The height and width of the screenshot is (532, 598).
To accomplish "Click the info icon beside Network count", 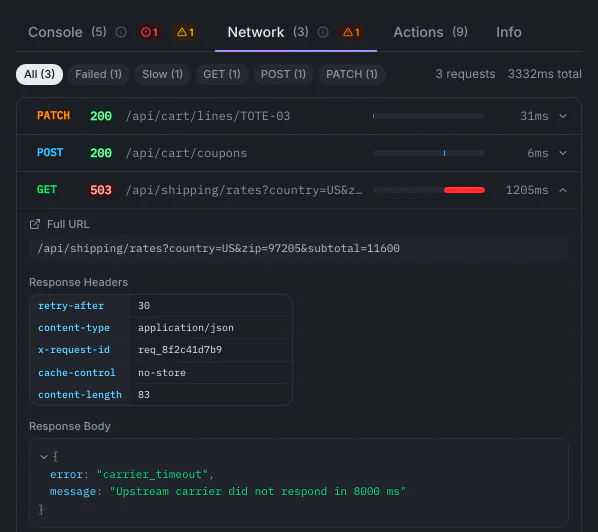I will tap(323, 32).
